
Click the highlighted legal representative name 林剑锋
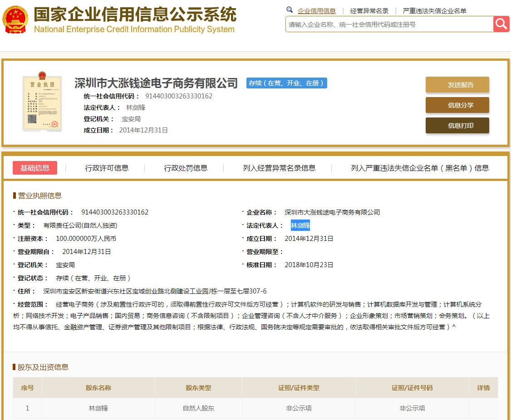pos(300,225)
